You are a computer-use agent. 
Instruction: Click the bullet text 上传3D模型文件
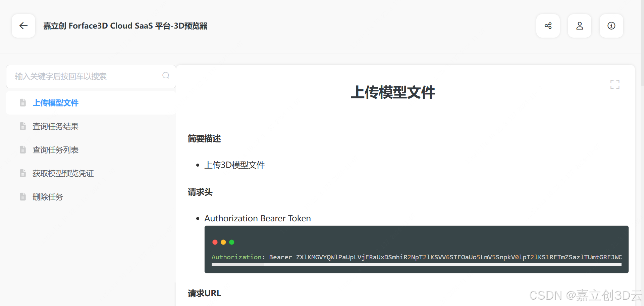[x=234, y=165]
